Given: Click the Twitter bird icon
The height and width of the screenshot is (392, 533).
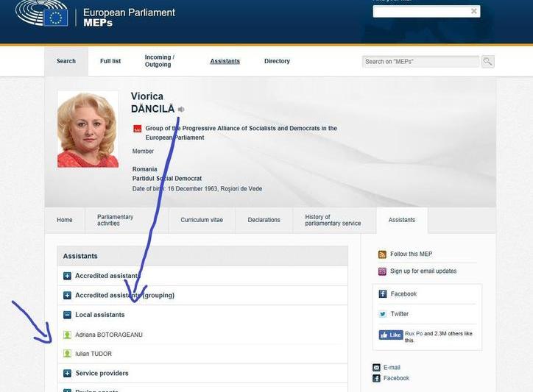Looking at the screenshot, I should [383, 314].
